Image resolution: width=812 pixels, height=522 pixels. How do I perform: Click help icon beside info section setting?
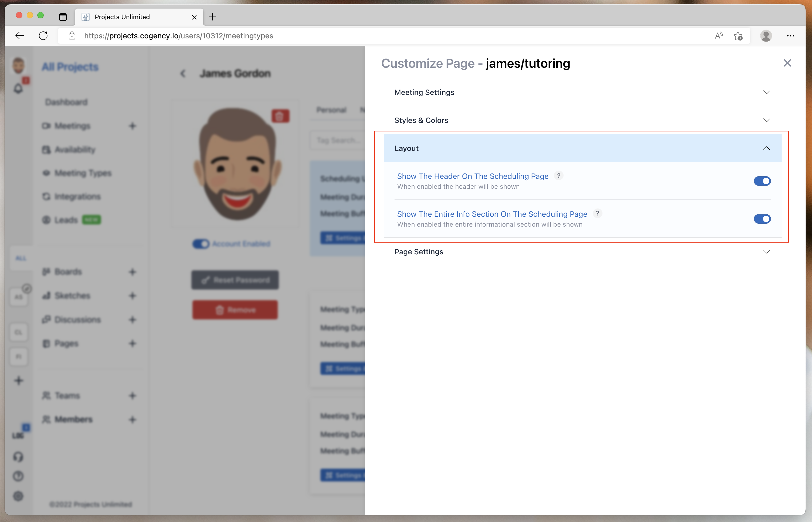(597, 214)
